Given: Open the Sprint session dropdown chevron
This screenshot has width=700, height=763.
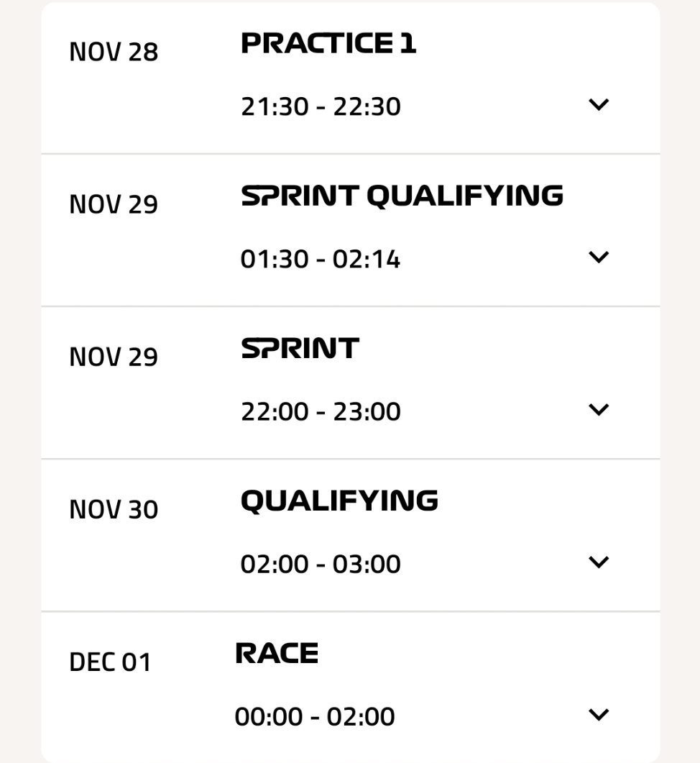Looking at the screenshot, I should pos(598,410).
